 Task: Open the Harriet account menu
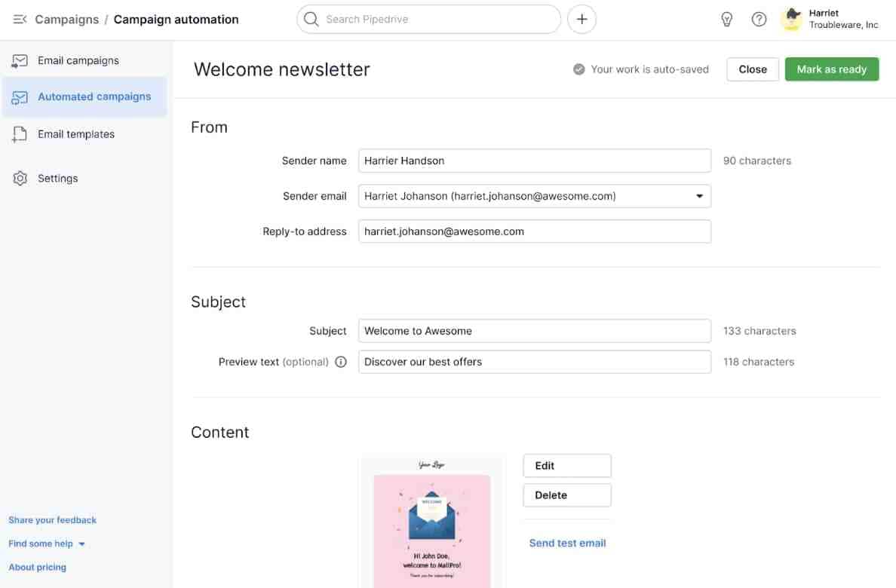830,19
